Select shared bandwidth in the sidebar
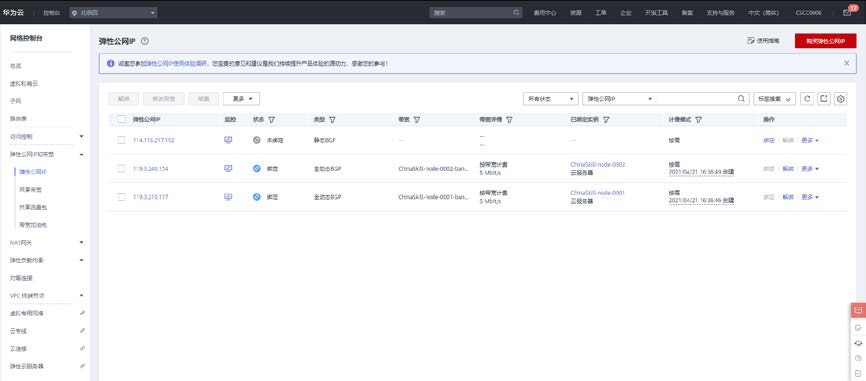The image size is (866, 381). coord(30,189)
